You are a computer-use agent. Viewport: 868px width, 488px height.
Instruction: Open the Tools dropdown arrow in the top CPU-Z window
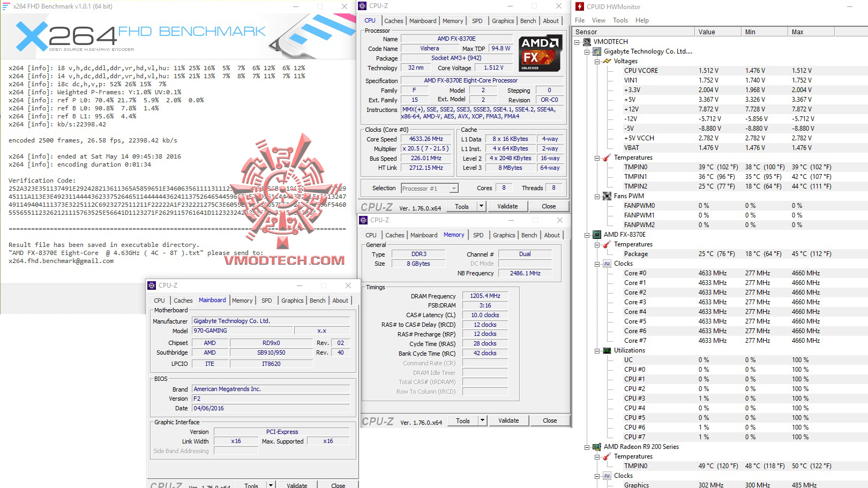pos(481,206)
